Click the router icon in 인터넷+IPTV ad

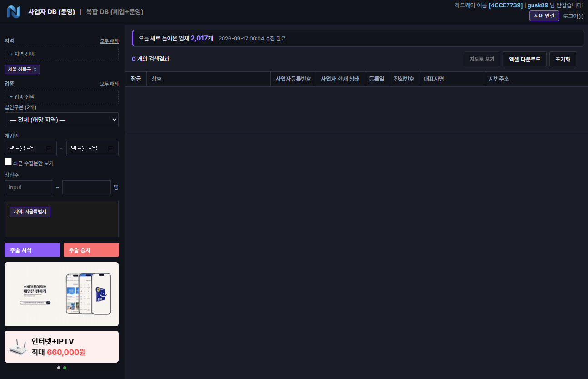(18, 347)
